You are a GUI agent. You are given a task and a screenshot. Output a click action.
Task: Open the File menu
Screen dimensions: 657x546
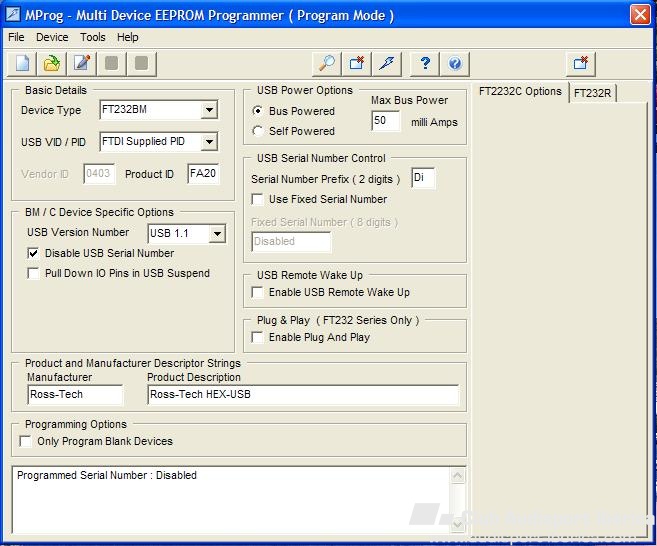point(16,37)
